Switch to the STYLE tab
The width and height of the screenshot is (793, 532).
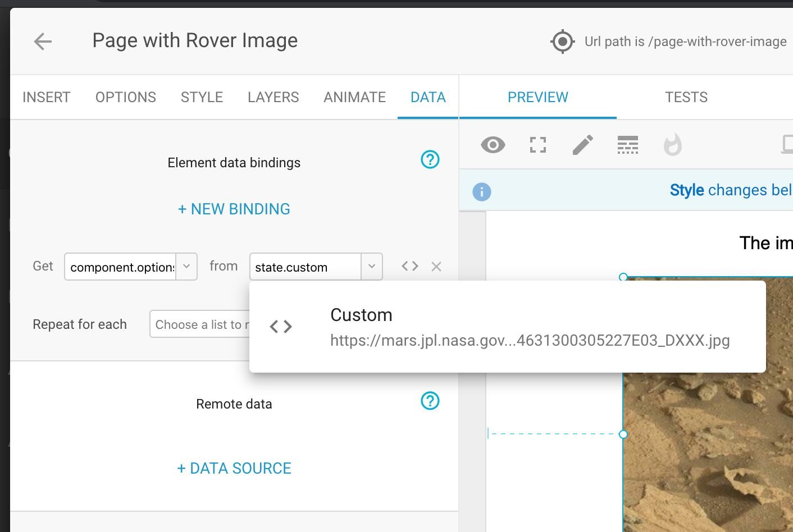[x=202, y=97]
